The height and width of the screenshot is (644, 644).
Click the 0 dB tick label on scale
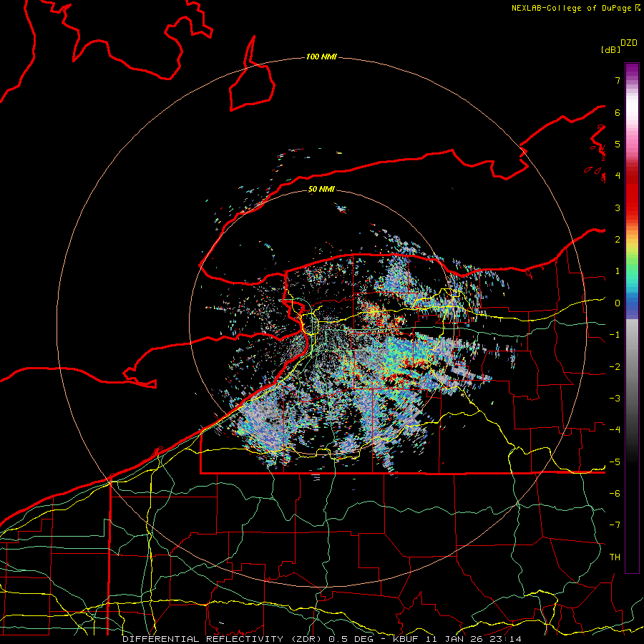tap(618, 303)
